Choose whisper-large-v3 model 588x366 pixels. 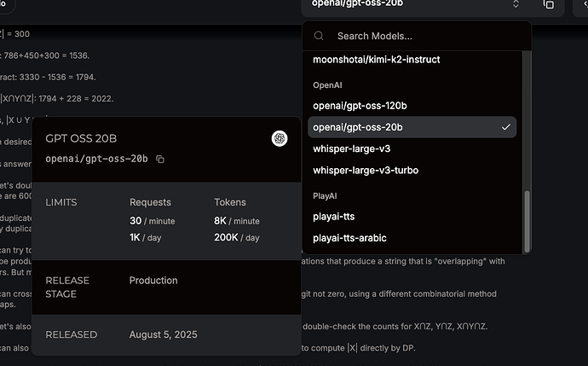tap(351, 149)
